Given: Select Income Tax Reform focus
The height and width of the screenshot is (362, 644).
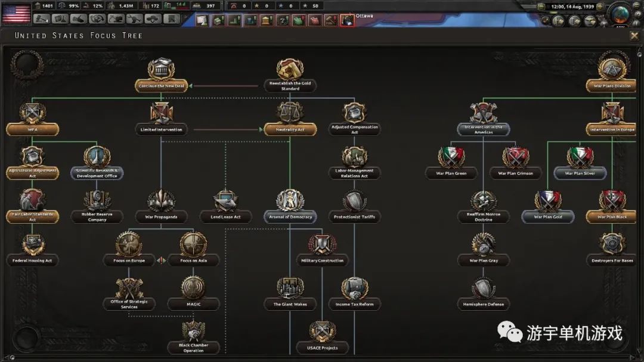Looking at the screenshot, I should (354, 293).
